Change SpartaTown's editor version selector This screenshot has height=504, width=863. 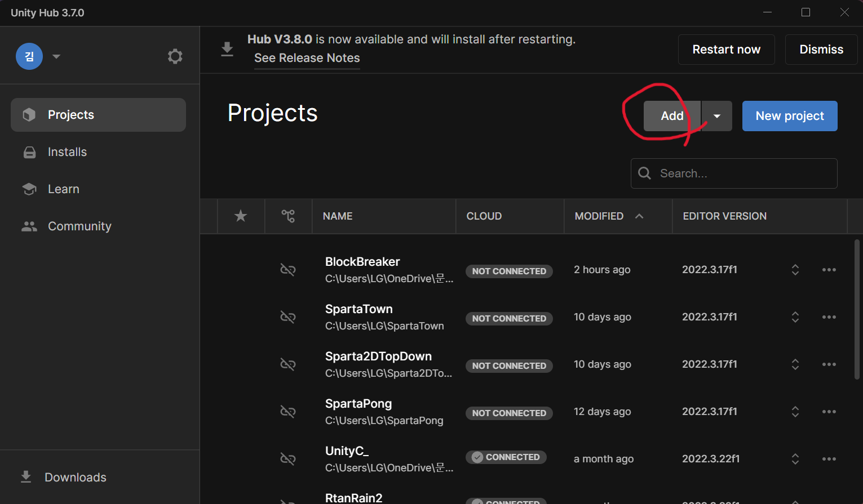(x=795, y=317)
